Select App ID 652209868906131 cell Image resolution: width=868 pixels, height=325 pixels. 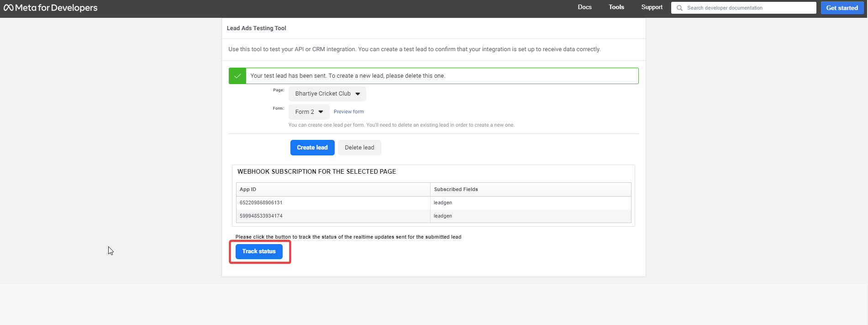[261, 202]
